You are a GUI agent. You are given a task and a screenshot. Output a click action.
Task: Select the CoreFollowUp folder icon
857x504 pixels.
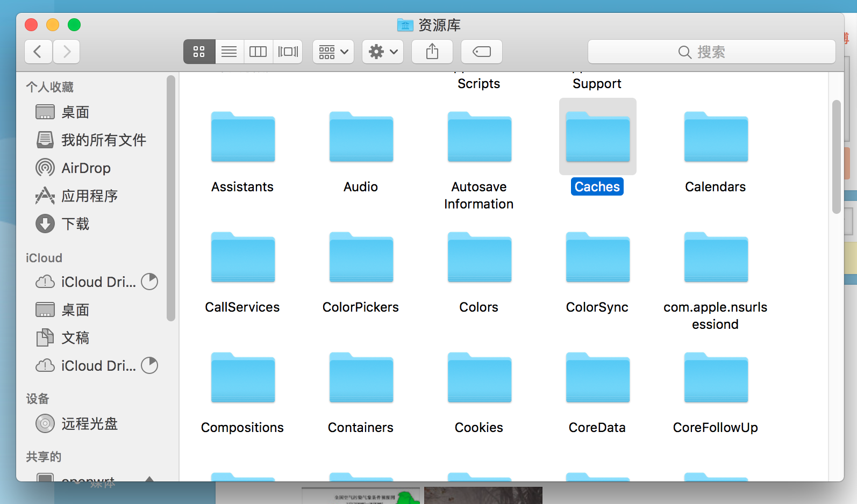pos(716,377)
